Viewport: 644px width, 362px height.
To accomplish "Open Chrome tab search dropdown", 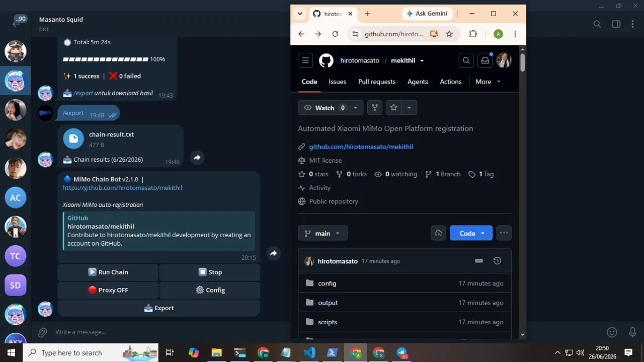I will coord(300,14).
